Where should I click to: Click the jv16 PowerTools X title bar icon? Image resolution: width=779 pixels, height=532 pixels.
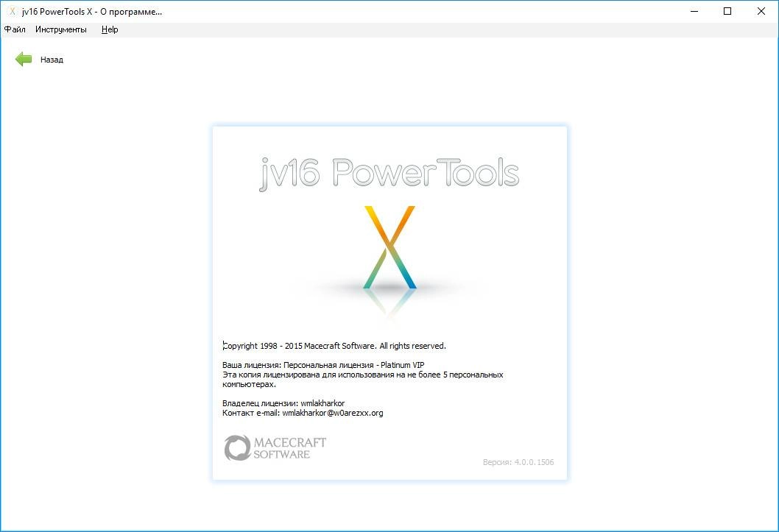[x=12, y=11]
